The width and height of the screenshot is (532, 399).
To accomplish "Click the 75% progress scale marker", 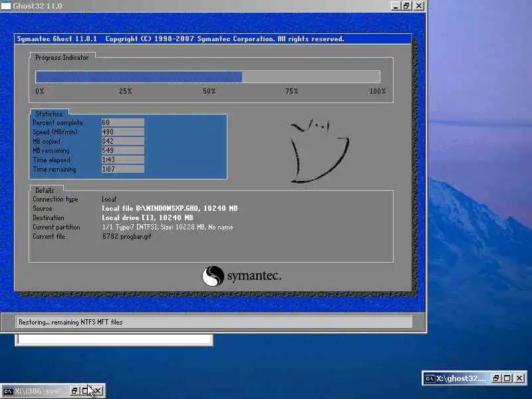I will click(x=292, y=91).
